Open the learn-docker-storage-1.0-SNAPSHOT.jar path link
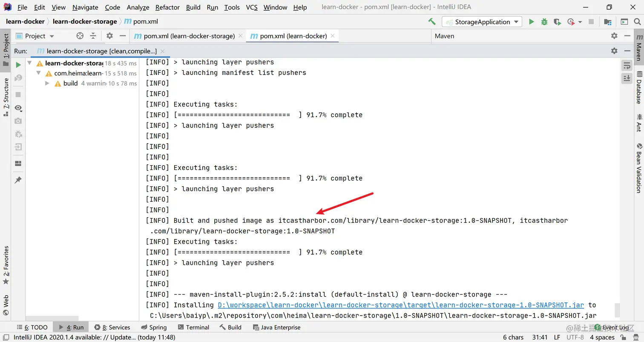The image size is (644, 342). [x=401, y=305]
